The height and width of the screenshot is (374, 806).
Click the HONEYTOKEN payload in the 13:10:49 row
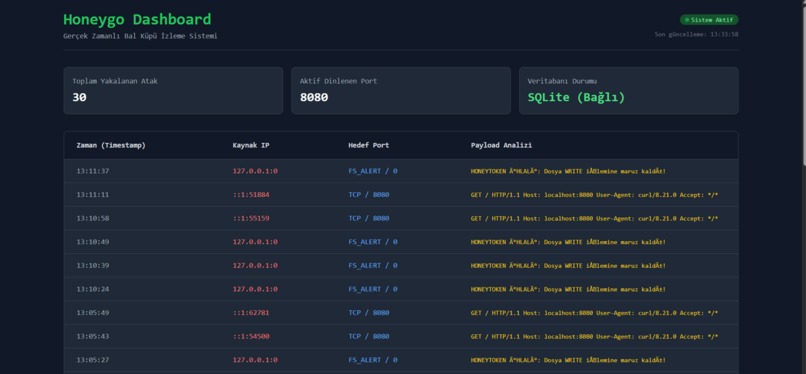click(568, 242)
